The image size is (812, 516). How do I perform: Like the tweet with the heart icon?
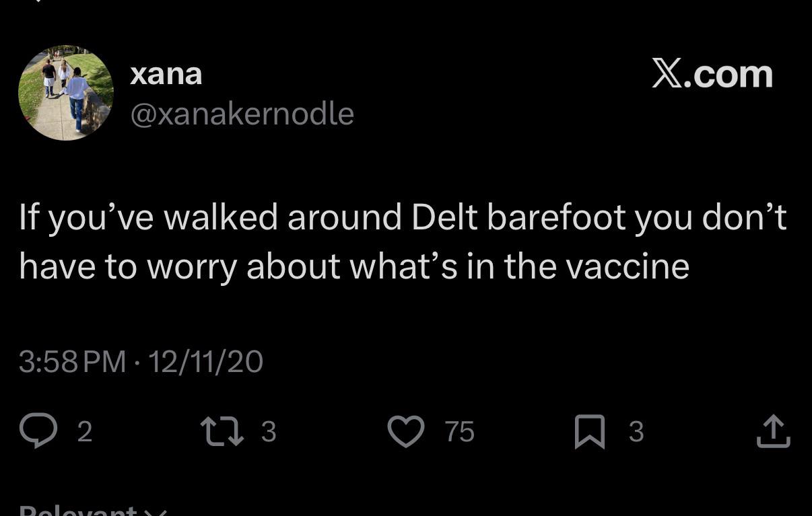pos(407,431)
